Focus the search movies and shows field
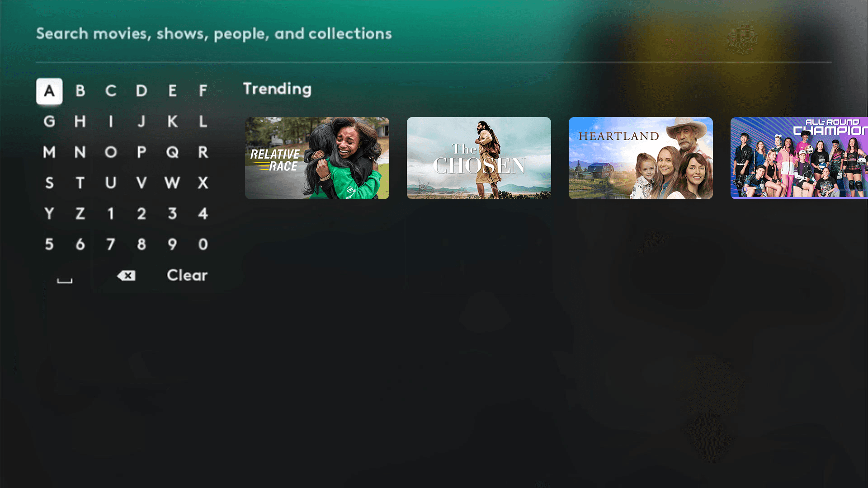The width and height of the screenshot is (868, 488). coord(434,34)
